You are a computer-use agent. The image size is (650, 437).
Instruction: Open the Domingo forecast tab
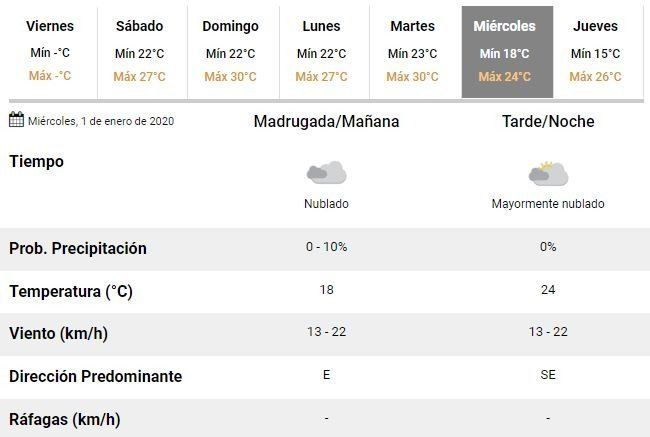[230, 52]
